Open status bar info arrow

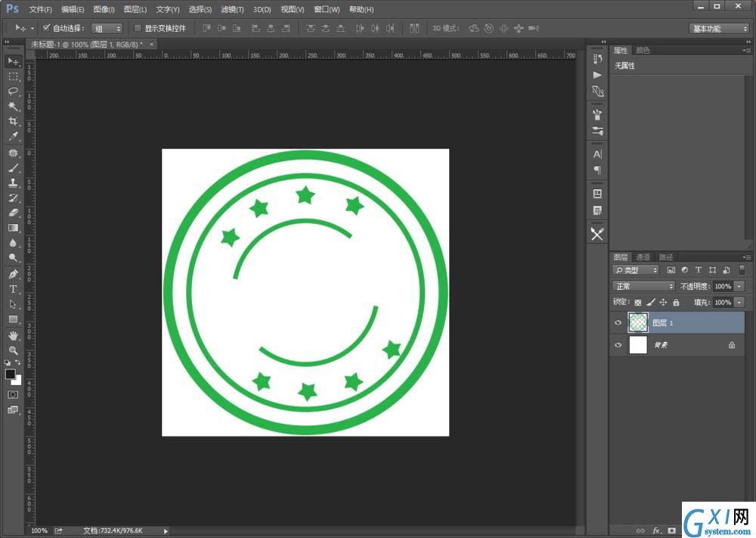[x=166, y=530]
